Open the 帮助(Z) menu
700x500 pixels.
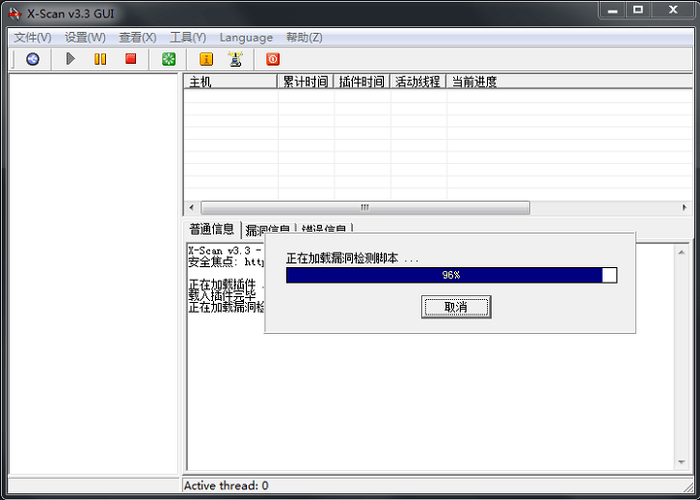click(304, 37)
